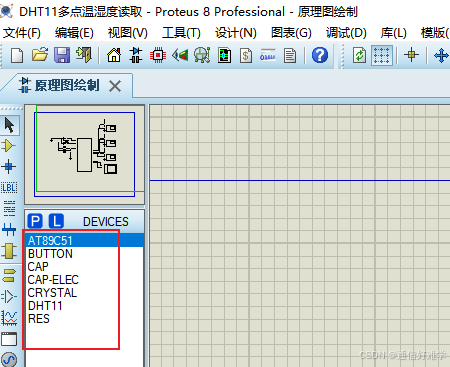Select the Generator Mode sine wave tool

pyautogui.click(x=9, y=360)
